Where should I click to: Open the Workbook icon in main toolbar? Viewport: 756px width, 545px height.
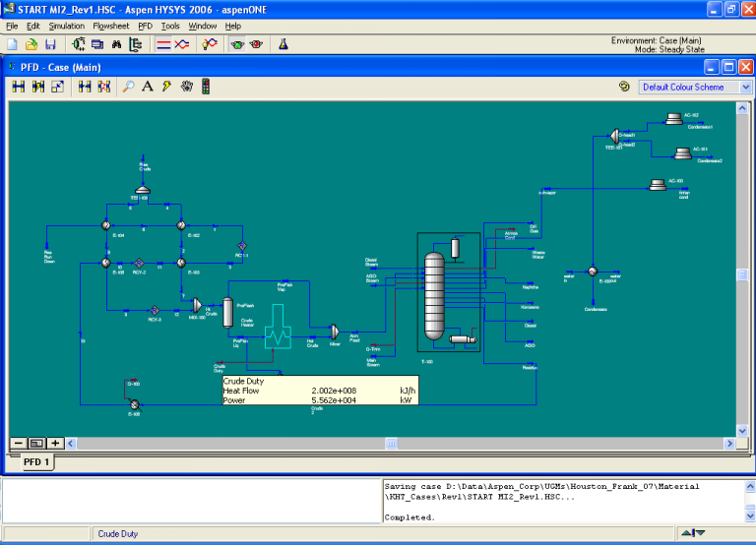97,44
